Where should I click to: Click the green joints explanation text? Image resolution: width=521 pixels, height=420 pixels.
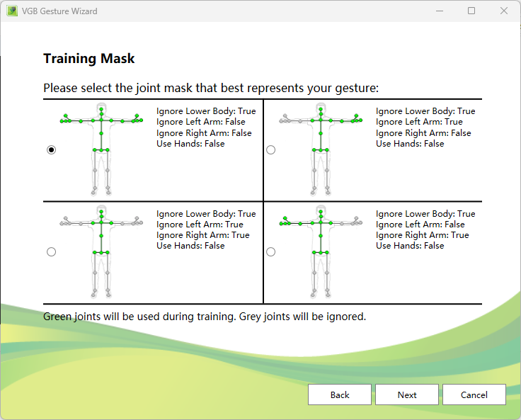(205, 317)
